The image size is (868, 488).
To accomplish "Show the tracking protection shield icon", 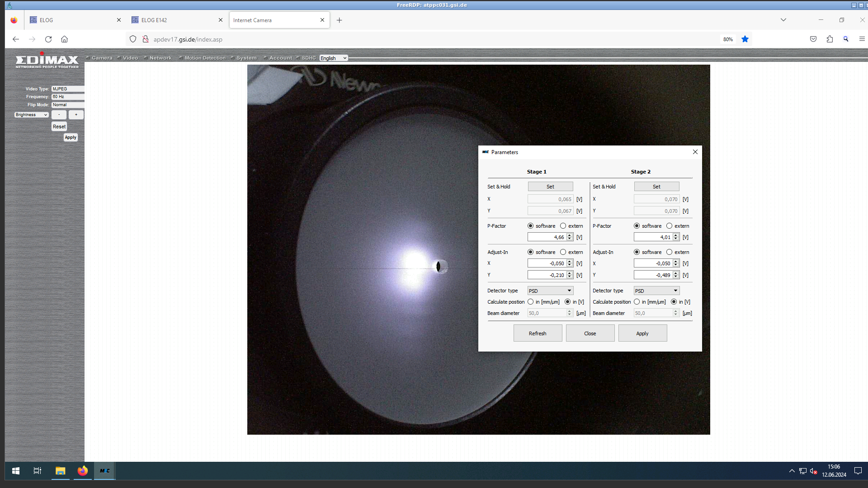I will click(x=133, y=39).
